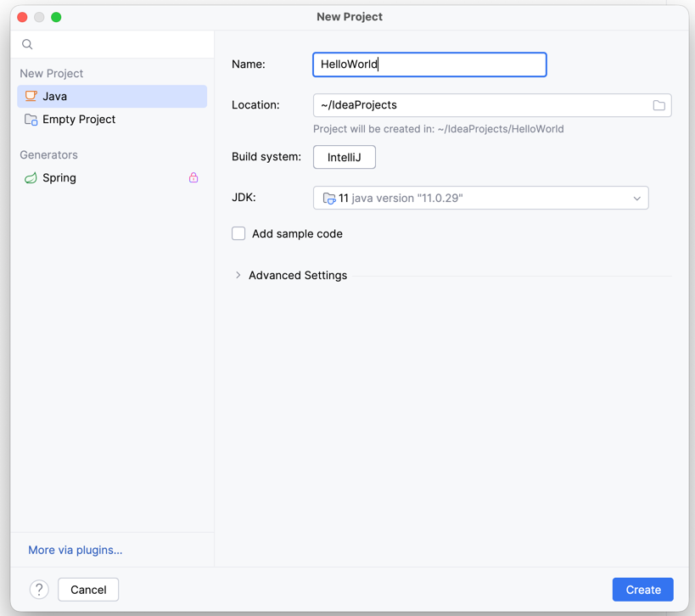695x616 pixels.
Task: Click the Spring leaf icon
Action: [x=31, y=178]
